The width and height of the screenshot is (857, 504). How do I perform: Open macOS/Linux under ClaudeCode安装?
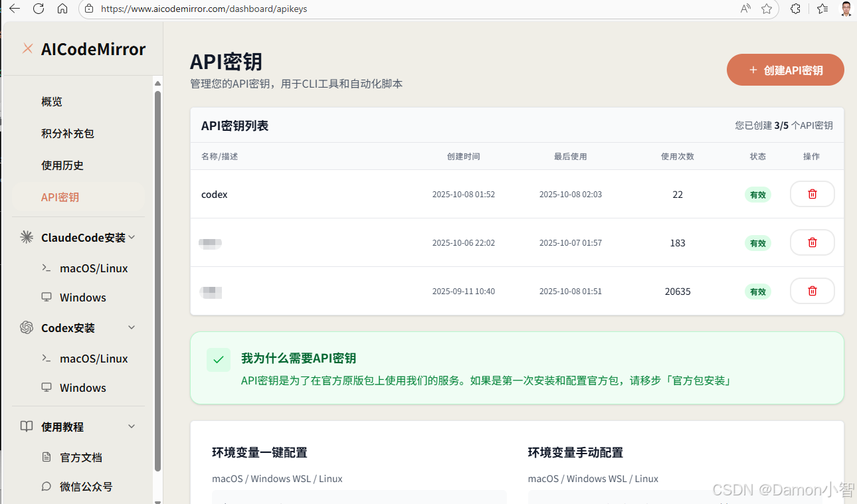(94, 268)
